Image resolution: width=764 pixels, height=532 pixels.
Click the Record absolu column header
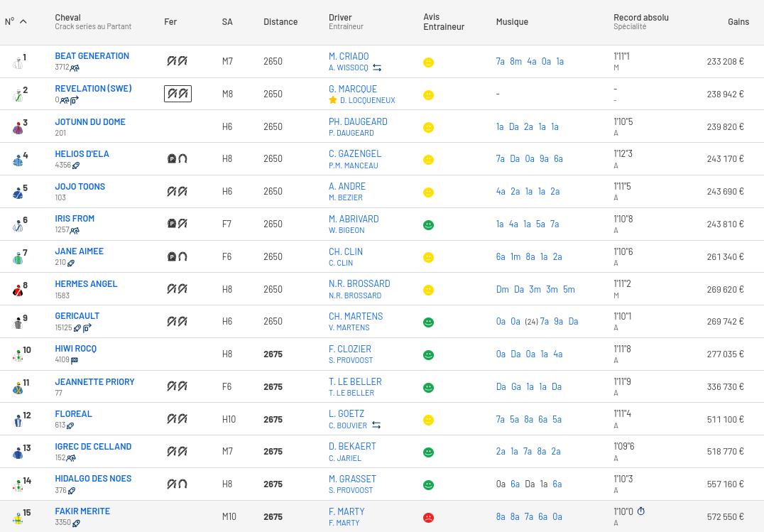[640, 18]
